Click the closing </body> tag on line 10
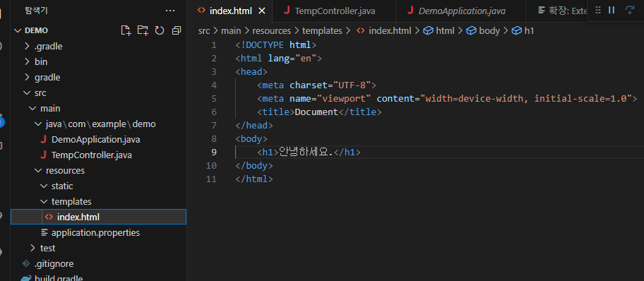 point(254,165)
